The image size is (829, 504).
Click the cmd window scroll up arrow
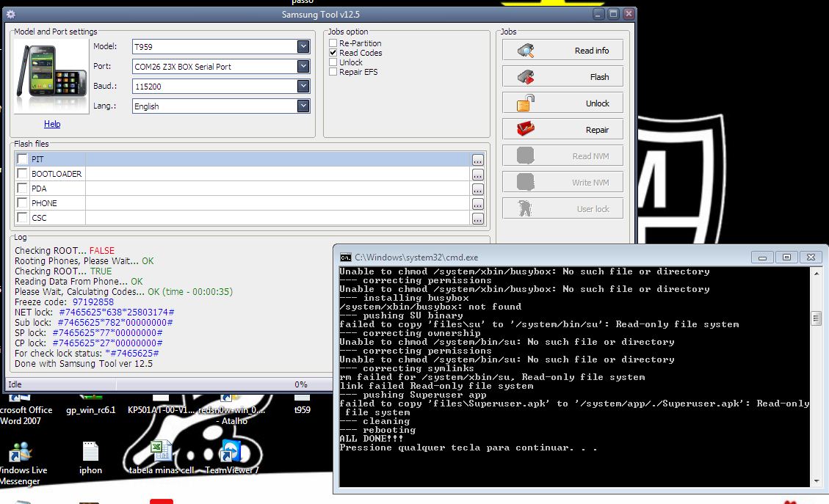[817, 273]
